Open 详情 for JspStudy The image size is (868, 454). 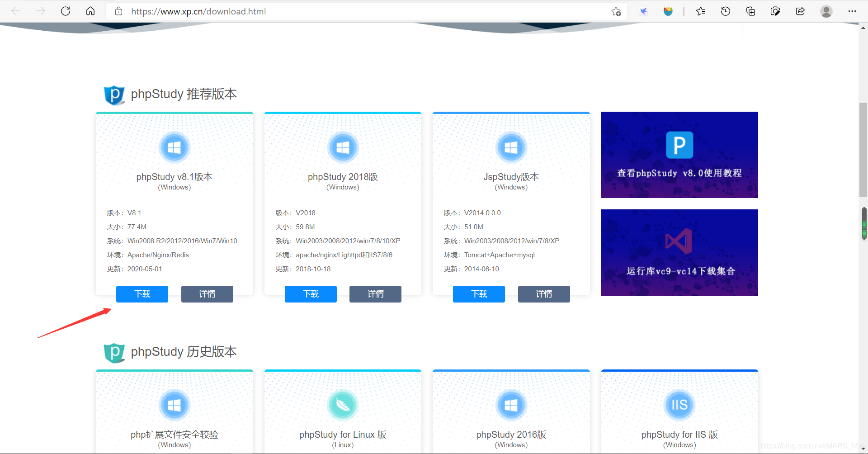coord(544,294)
